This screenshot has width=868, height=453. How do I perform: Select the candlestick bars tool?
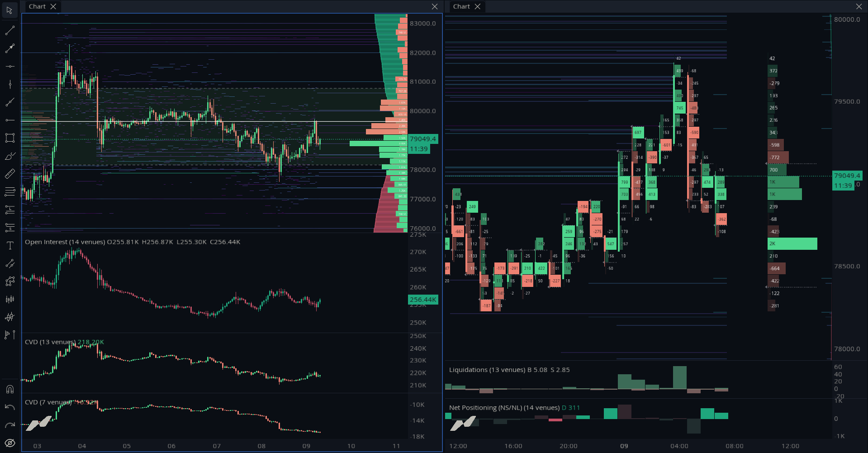point(9,299)
